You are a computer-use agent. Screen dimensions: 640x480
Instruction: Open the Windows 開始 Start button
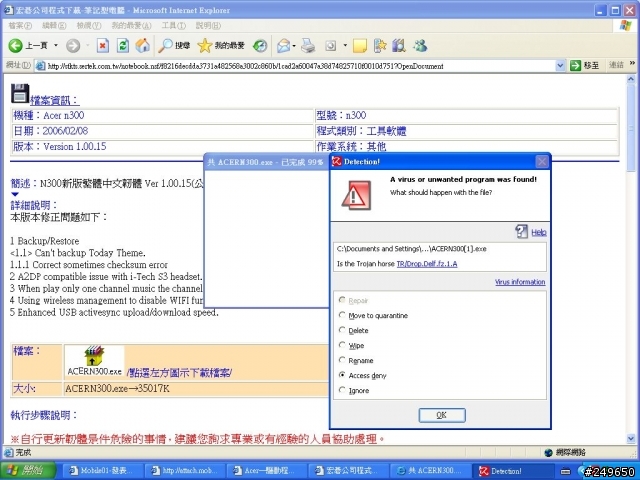(x=28, y=471)
